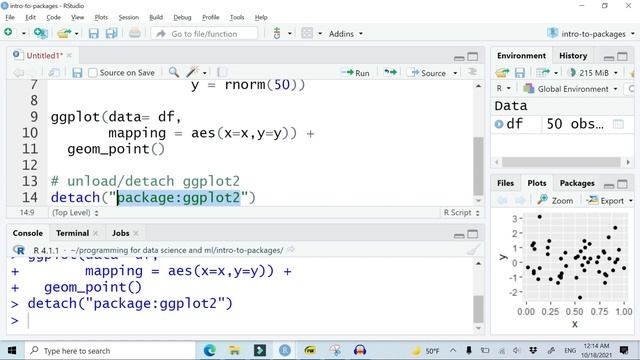640x360 pixels.
Task: Switch to the Files tab
Action: (505, 183)
